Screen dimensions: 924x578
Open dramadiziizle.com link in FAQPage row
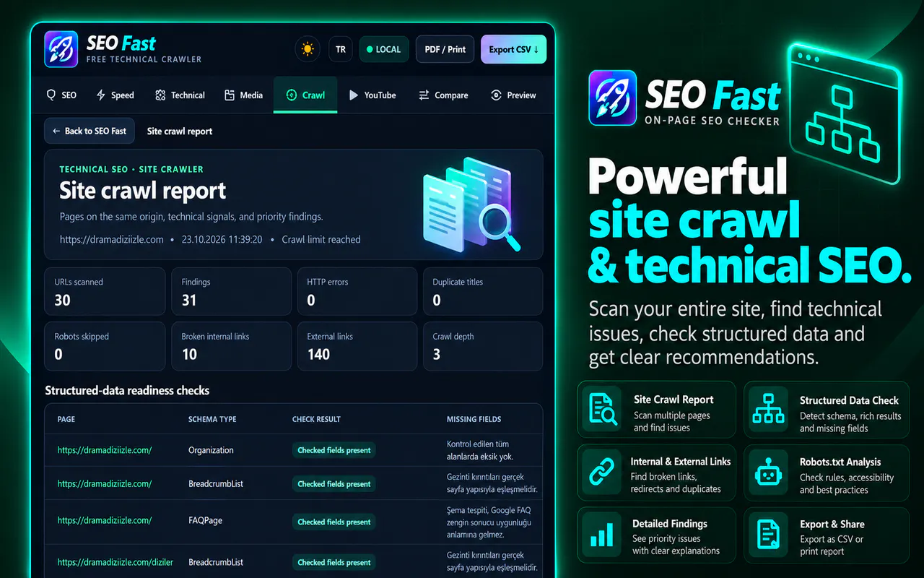[x=105, y=520]
